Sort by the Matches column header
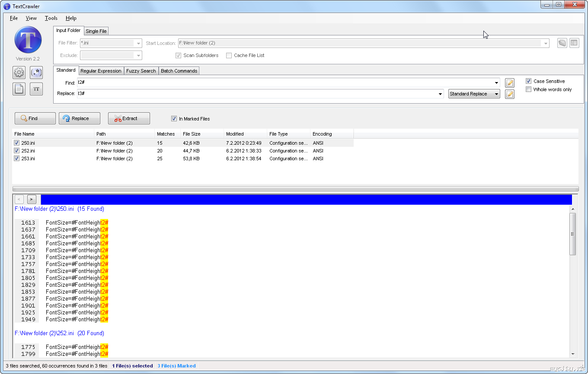Viewport: 588px width, 374px height. pos(168,134)
